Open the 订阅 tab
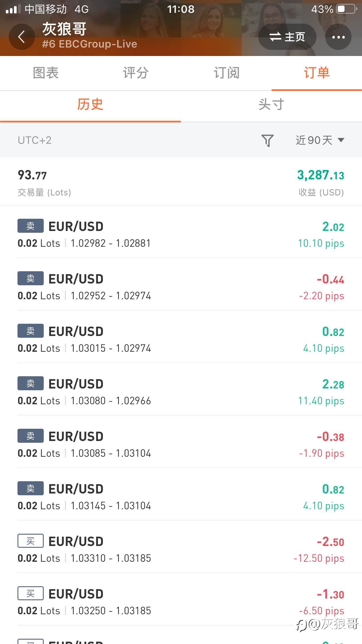This screenshot has width=362, height=644. (x=226, y=73)
